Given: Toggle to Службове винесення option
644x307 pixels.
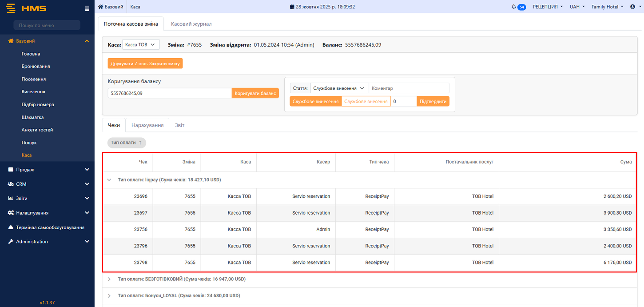Looking at the screenshot, I should tap(315, 101).
